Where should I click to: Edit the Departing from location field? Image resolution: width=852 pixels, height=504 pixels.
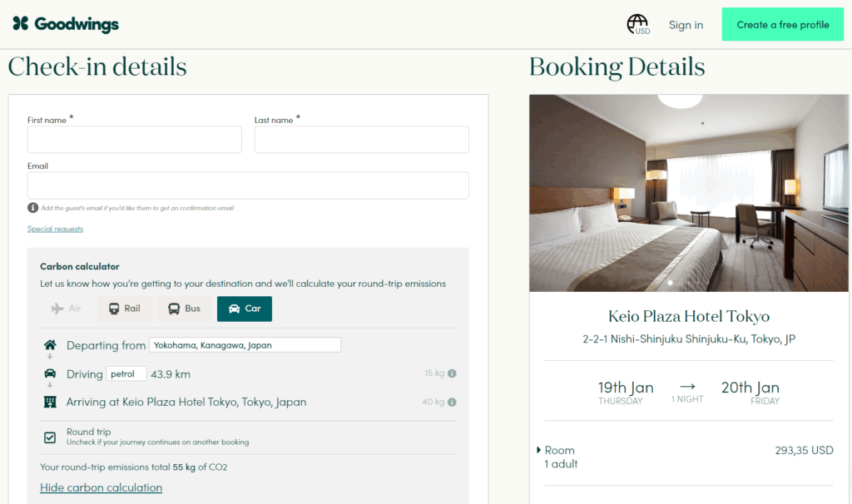click(x=245, y=345)
